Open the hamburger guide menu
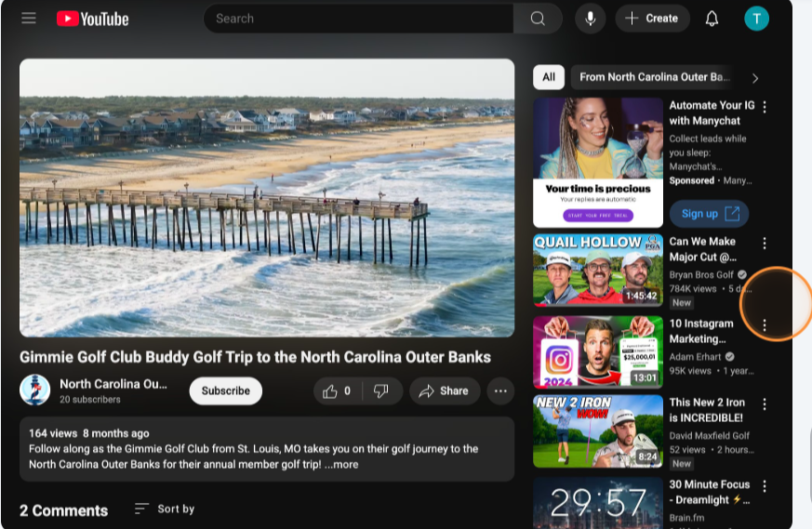This screenshot has width=812, height=529. pos(29,19)
